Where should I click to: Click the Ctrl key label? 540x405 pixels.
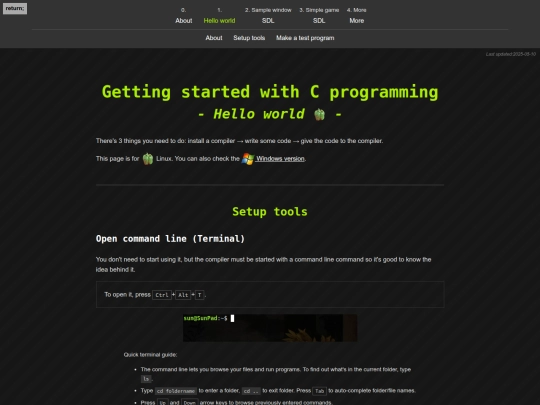tap(162, 295)
